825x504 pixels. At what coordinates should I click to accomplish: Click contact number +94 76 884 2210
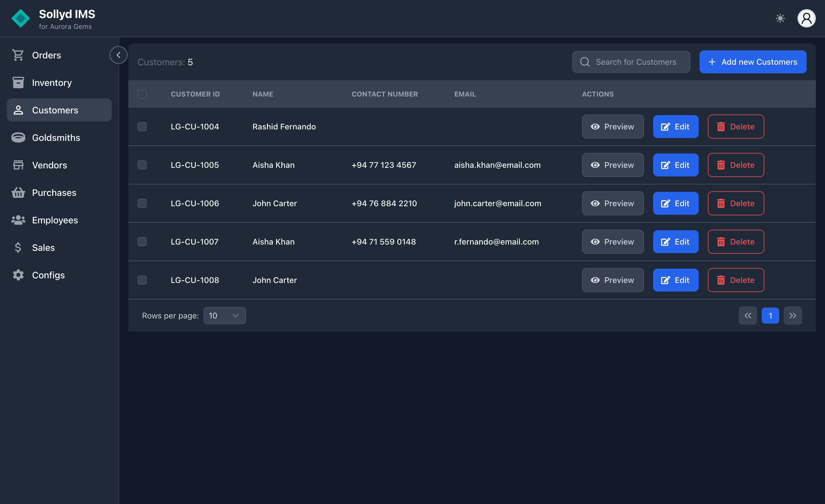(x=384, y=203)
